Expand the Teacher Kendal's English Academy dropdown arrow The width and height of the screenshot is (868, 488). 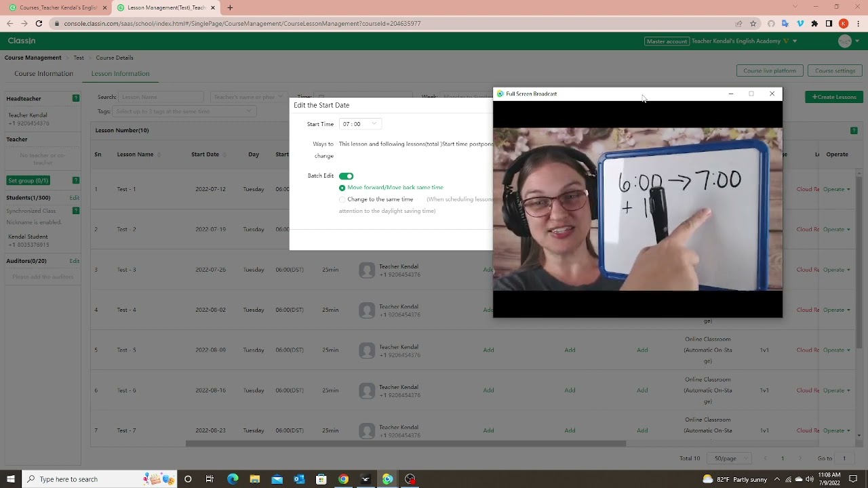tap(795, 41)
